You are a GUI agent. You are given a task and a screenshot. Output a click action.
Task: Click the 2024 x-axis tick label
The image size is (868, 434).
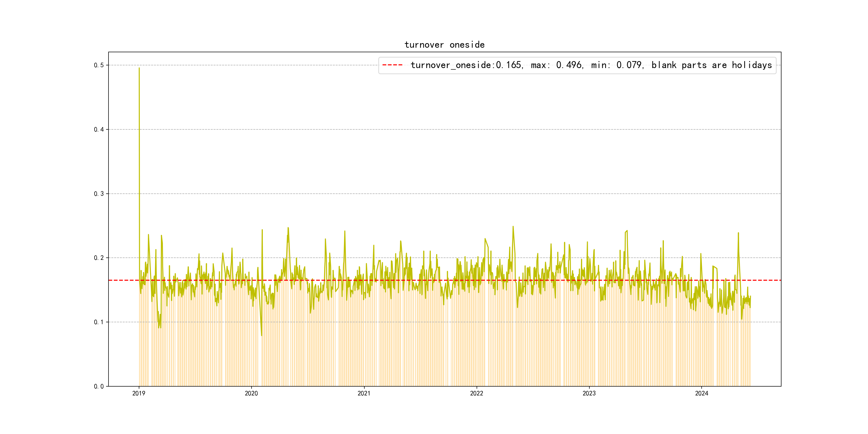(702, 394)
